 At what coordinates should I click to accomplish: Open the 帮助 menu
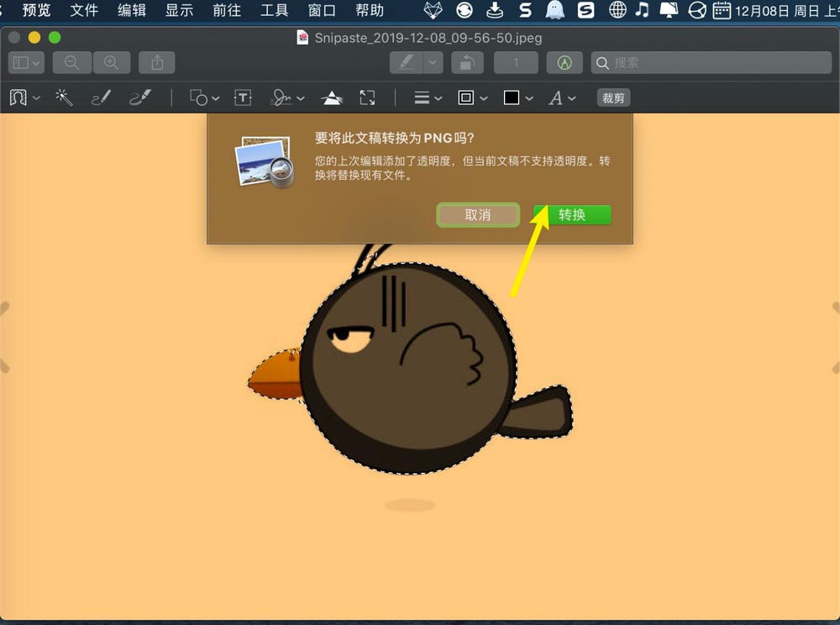click(370, 10)
